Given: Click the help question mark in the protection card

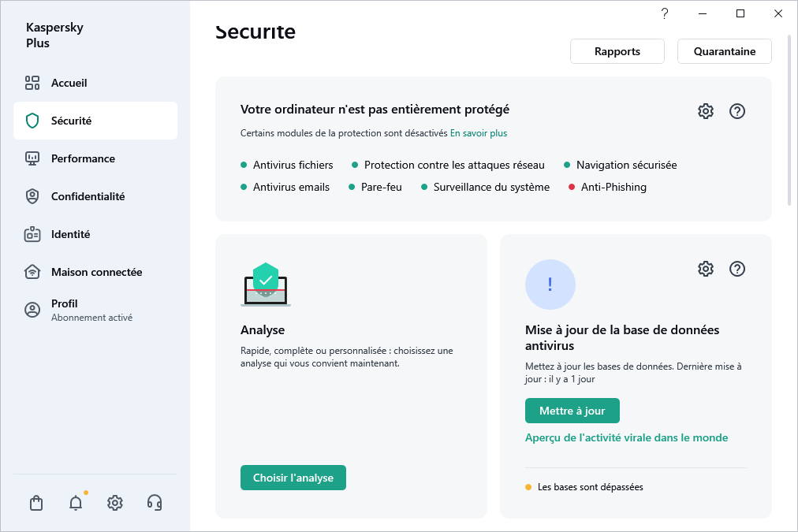Looking at the screenshot, I should [x=737, y=111].
